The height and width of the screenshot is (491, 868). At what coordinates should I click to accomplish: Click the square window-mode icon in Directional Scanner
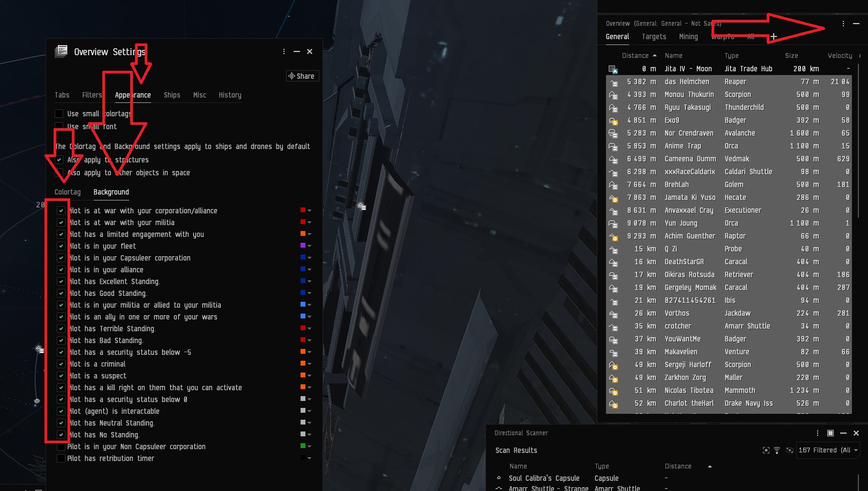point(830,433)
